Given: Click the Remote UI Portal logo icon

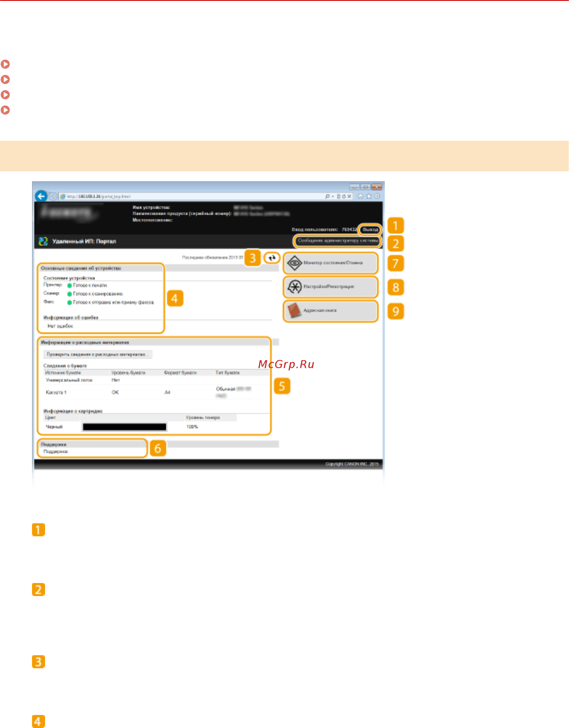Looking at the screenshot, I should tap(43, 241).
